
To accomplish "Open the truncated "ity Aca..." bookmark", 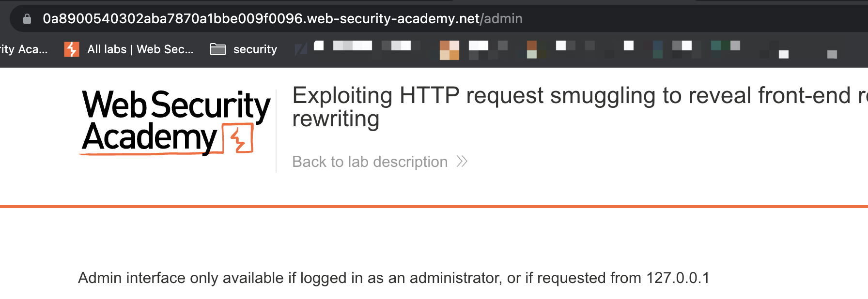I will (x=23, y=49).
